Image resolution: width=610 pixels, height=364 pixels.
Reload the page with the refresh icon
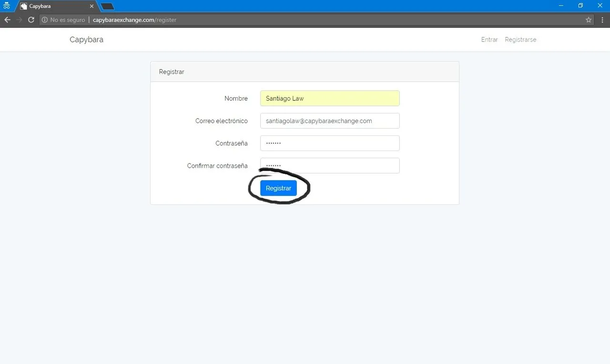(x=31, y=20)
